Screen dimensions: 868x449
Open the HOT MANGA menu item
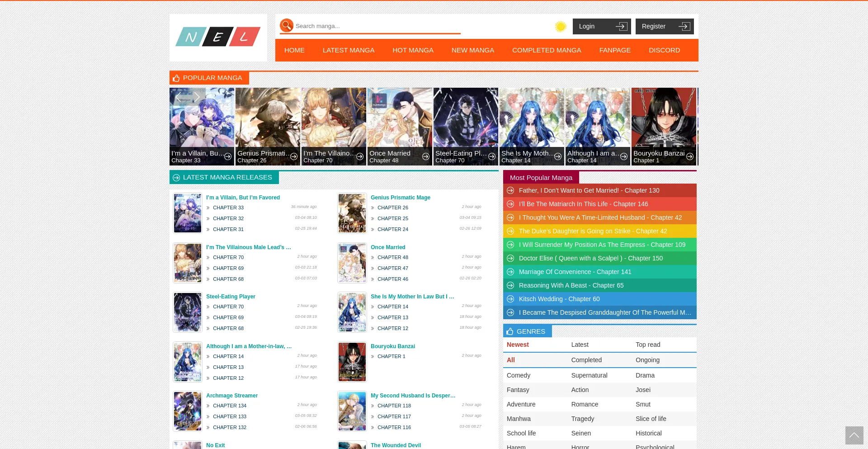click(x=413, y=50)
